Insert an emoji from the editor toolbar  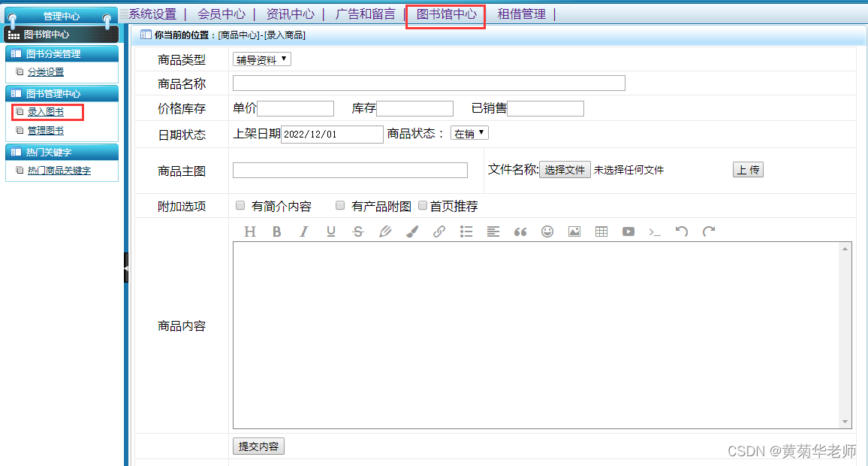pos(547,231)
